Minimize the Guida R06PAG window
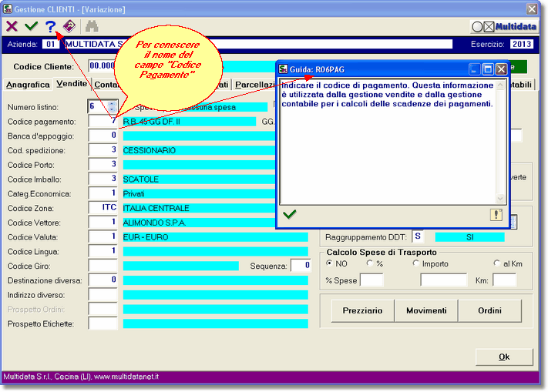The height and width of the screenshot is (392, 548). (x=474, y=69)
